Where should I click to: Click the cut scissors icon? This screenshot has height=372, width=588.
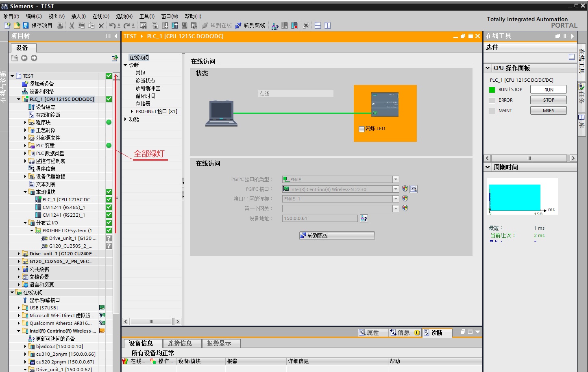pos(72,25)
